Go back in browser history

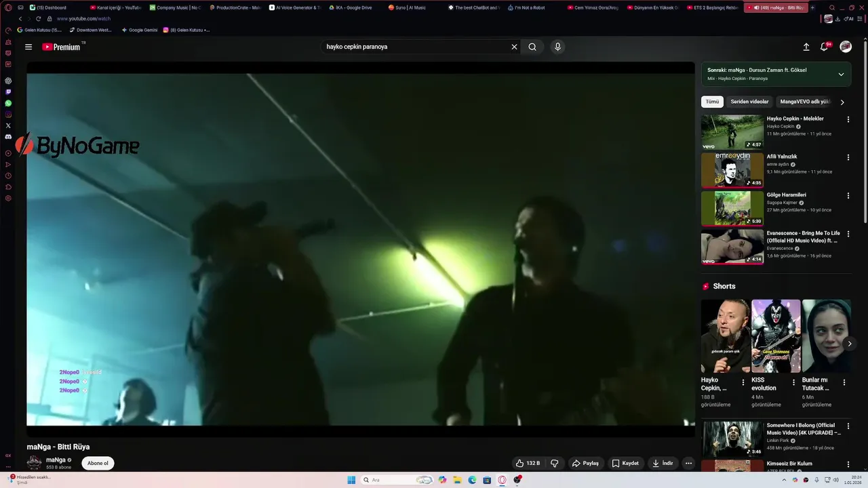pyautogui.click(x=20, y=19)
